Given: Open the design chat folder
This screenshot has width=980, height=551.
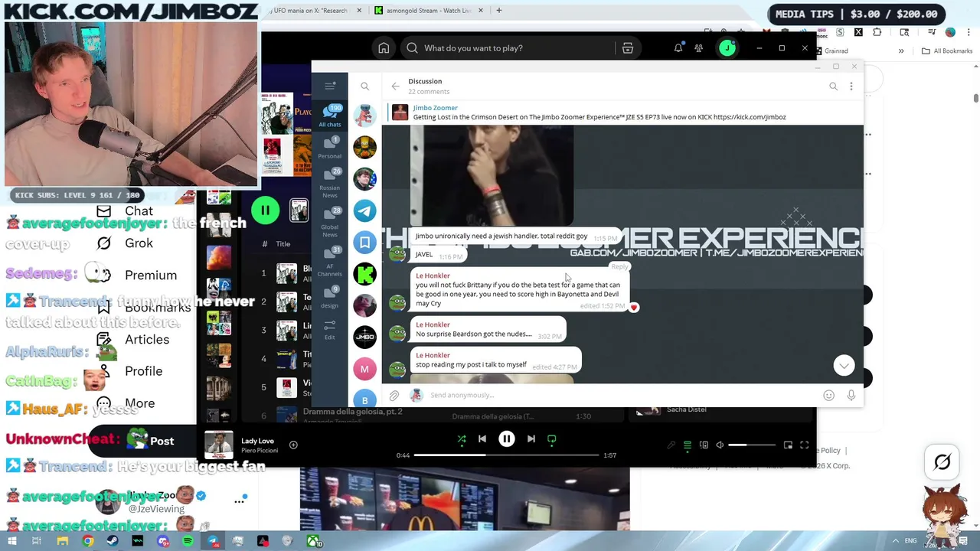Looking at the screenshot, I should click(x=330, y=298).
